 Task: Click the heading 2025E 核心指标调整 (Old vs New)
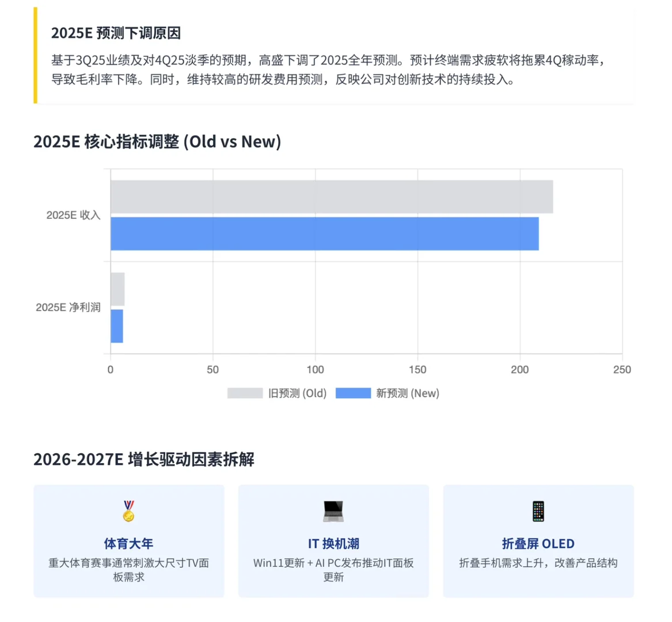[x=157, y=142]
